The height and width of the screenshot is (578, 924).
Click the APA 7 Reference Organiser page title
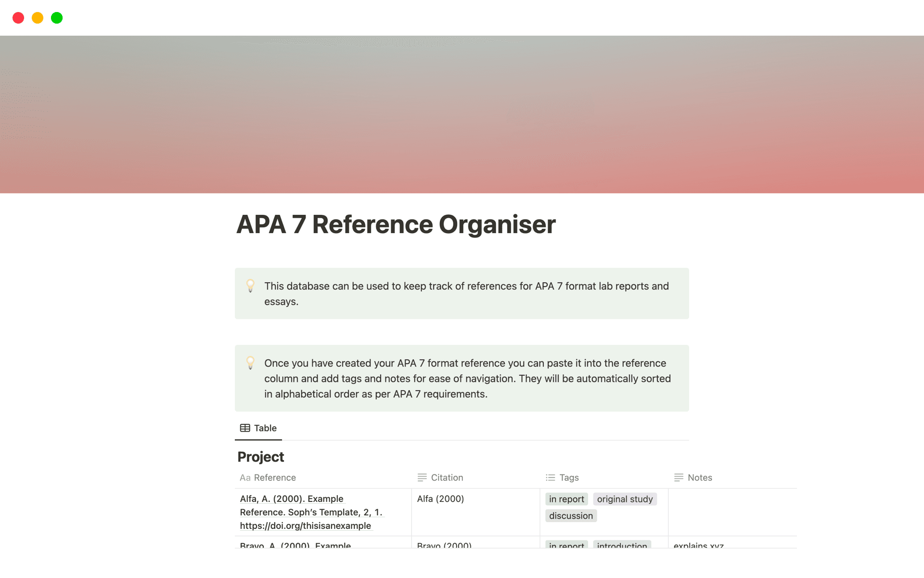pos(396,223)
